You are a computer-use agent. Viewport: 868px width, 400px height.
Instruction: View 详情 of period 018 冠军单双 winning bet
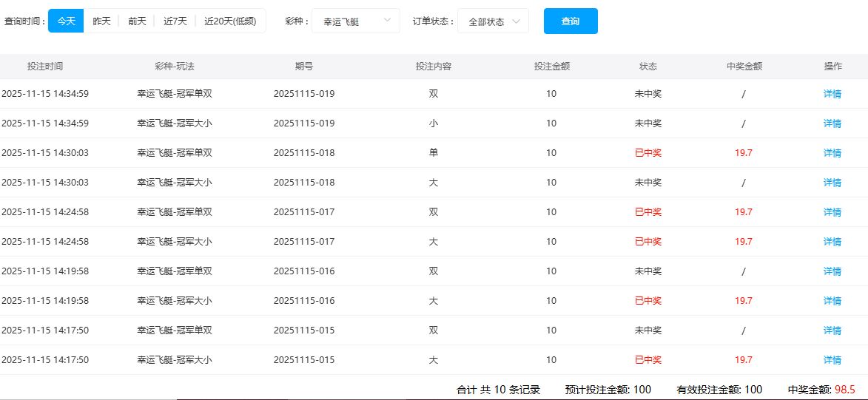[832, 153]
